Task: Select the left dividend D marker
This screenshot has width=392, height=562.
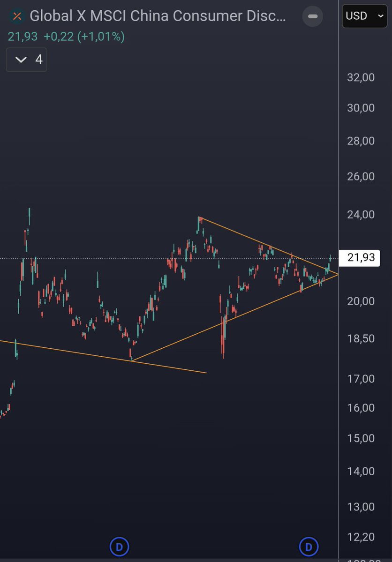Action: click(119, 547)
